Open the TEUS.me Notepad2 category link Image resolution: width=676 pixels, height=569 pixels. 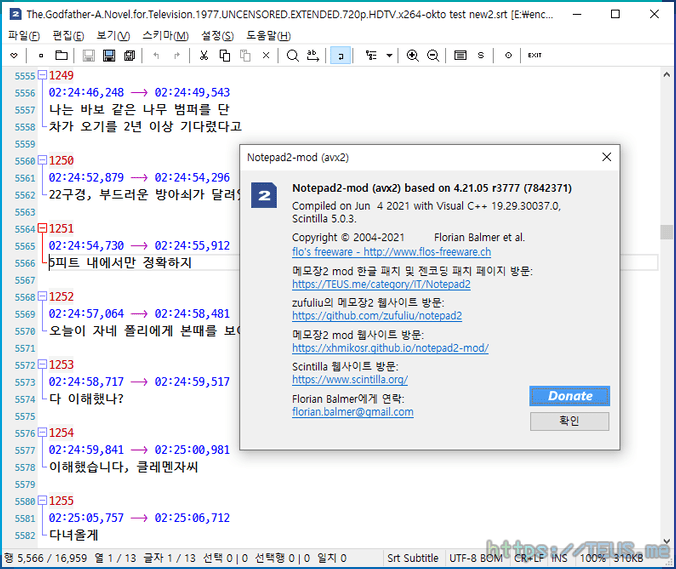tap(381, 284)
